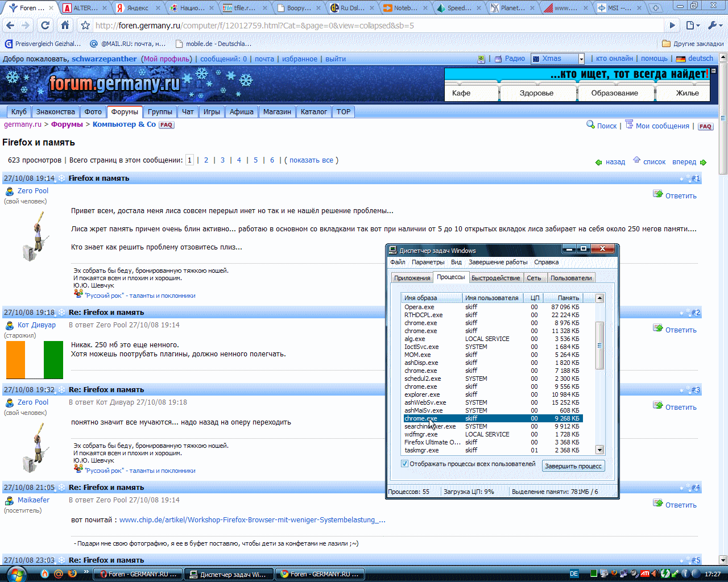Go to the вперед next thread arrow
Image resolution: width=728 pixels, height=582 pixels.
pyautogui.click(x=689, y=162)
